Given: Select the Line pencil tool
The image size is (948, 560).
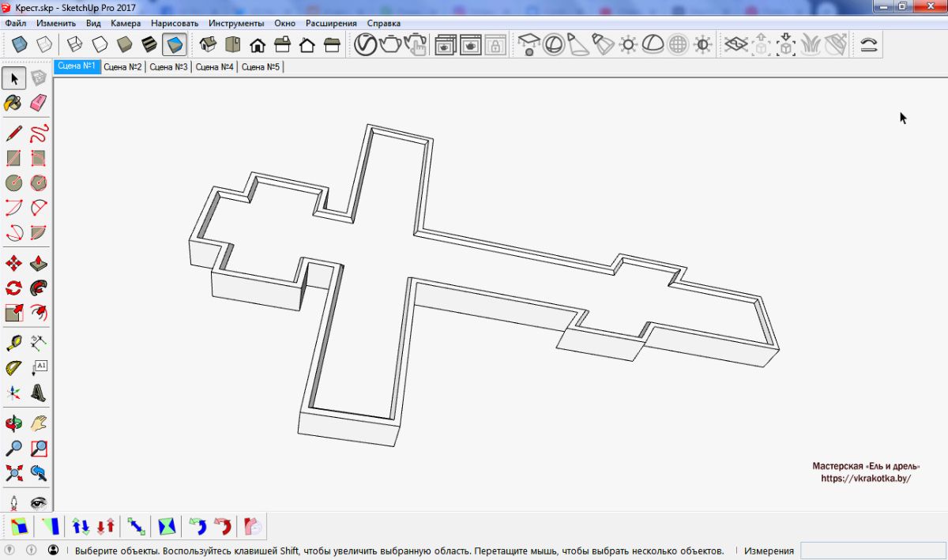Looking at the screenshot, I should (x=13, y=133).
